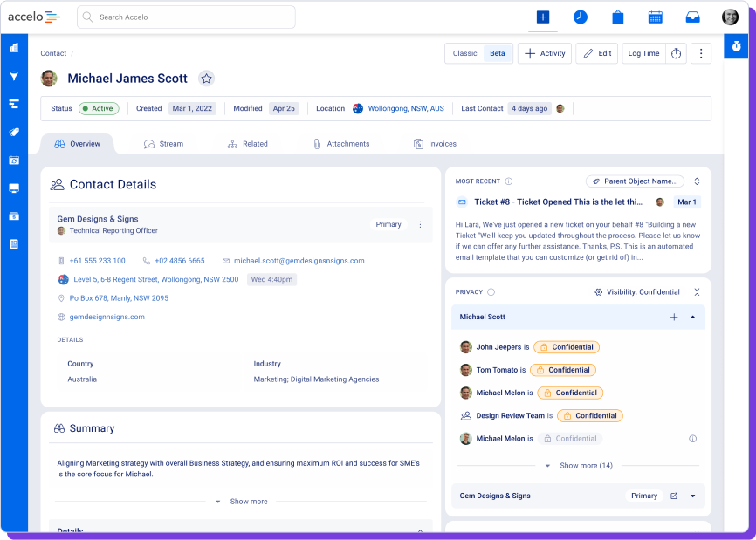Open the gemdesignnsigns.com website link
The image size is (756, 540).
[107, 317]
